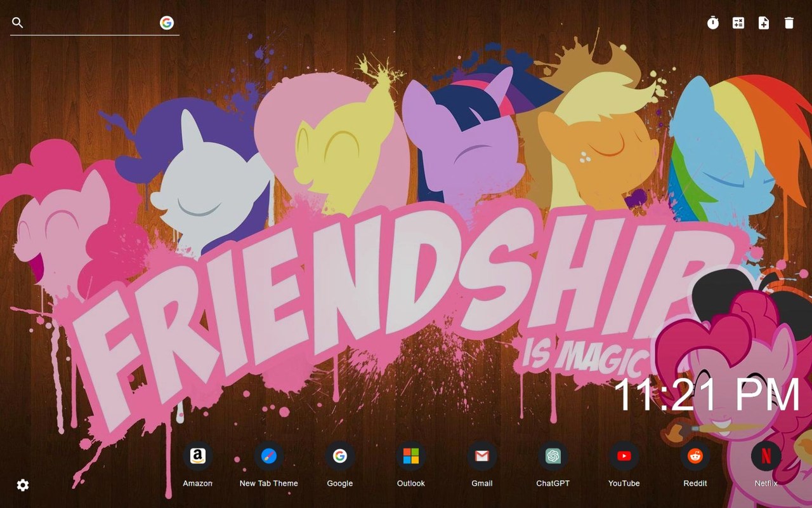Click the ChatGPT text label

(x=553, y=483)
